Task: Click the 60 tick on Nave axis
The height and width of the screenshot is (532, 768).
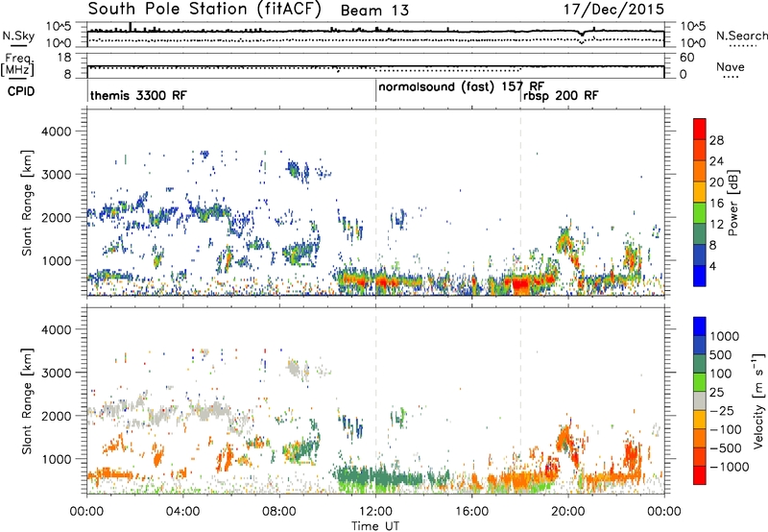Action: [x=686, y=58]
